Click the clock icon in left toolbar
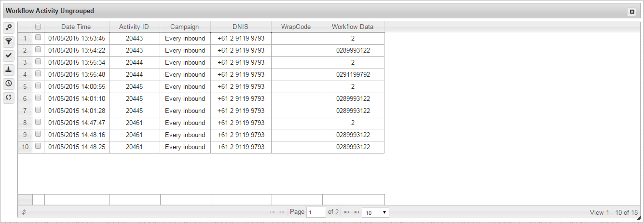644x223 pixels. coord(9,84)
